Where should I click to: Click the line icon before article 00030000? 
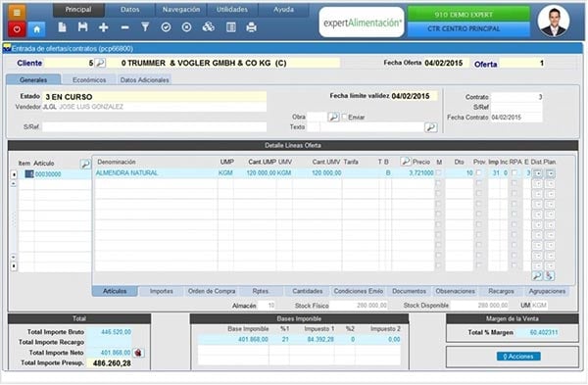29,174
